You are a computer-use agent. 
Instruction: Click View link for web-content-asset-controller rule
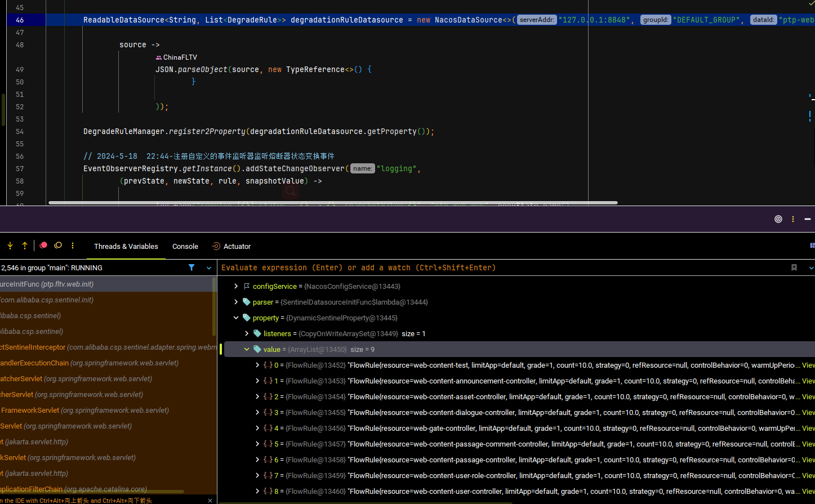808,397
